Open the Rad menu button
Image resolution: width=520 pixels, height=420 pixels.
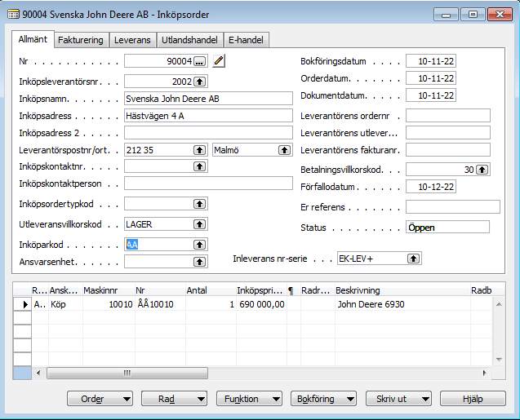(174, 399)
